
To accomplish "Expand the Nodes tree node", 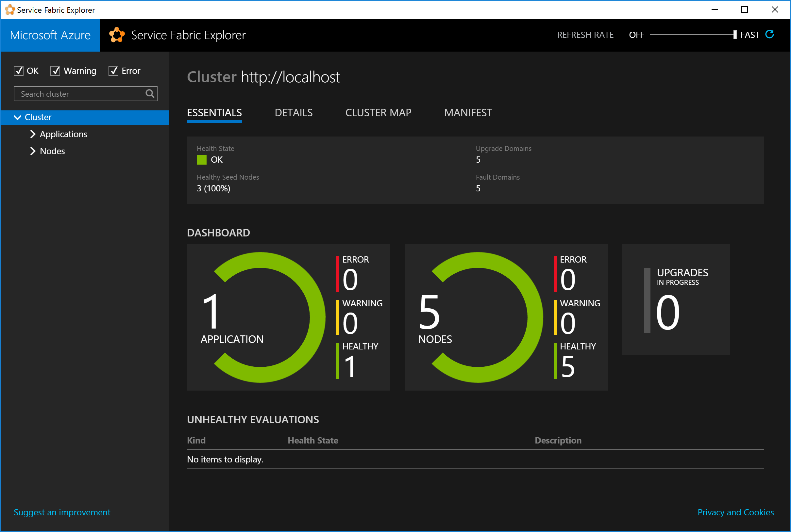I will 33,151.
